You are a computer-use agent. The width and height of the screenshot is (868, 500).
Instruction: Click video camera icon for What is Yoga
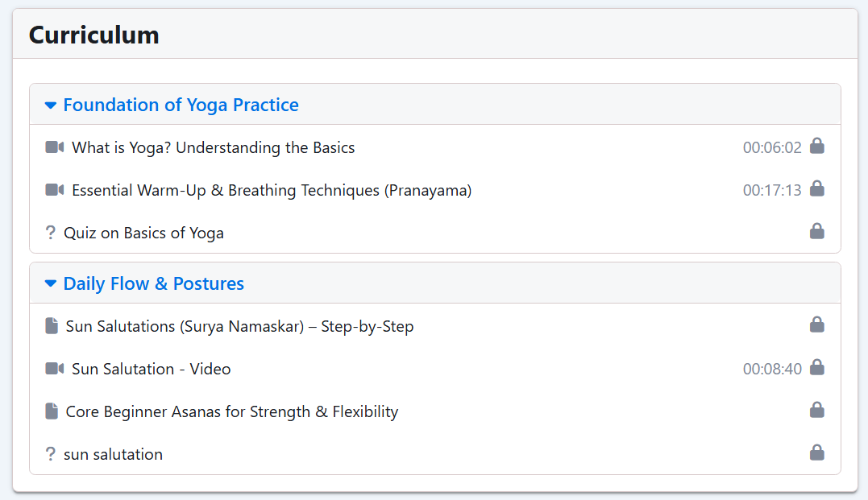54,147
